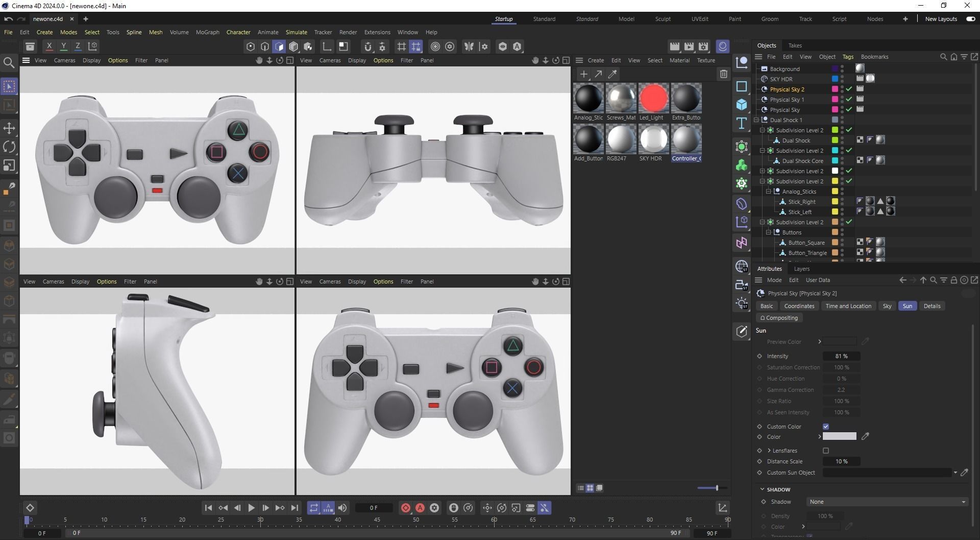Click the Render View clapperboard icon
This screenshot has height=540, width=980.
point(675,46)
